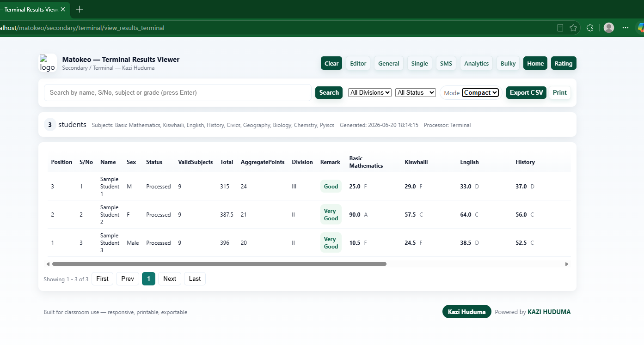The height and width of the screenshot is (345, 644).
Task: Open the browser three-dot settings menu
Action: pos(626,28)
